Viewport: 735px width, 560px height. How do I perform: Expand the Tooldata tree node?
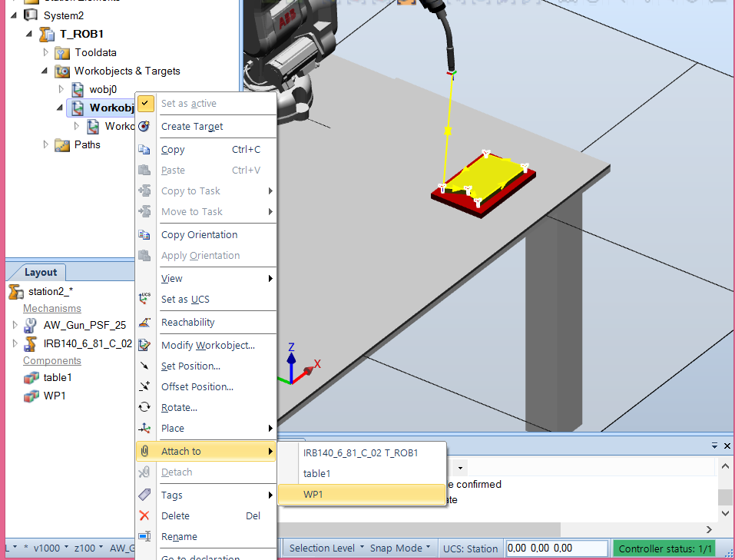pyautogui.click(x=45, y=52)
